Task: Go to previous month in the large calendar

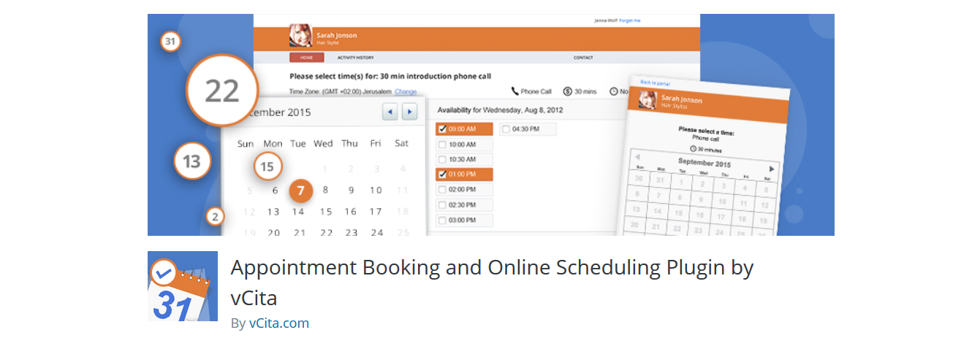Action: 390,112
